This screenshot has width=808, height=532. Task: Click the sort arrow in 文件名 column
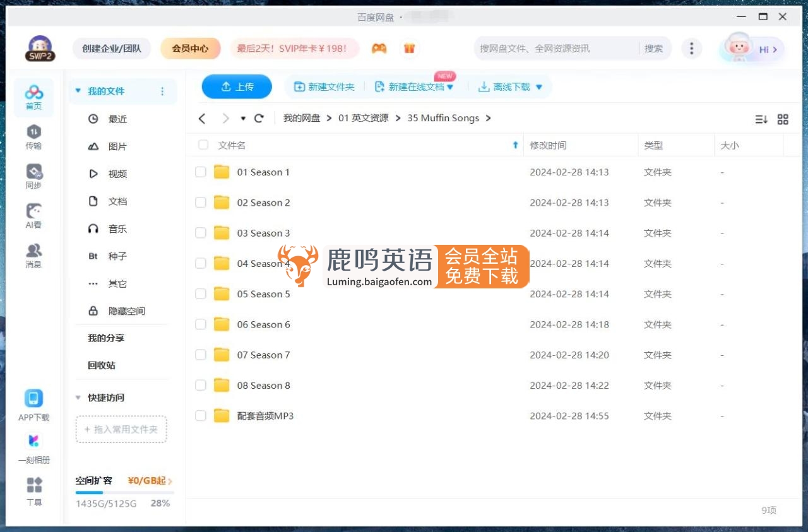click(x=515, y=145)
